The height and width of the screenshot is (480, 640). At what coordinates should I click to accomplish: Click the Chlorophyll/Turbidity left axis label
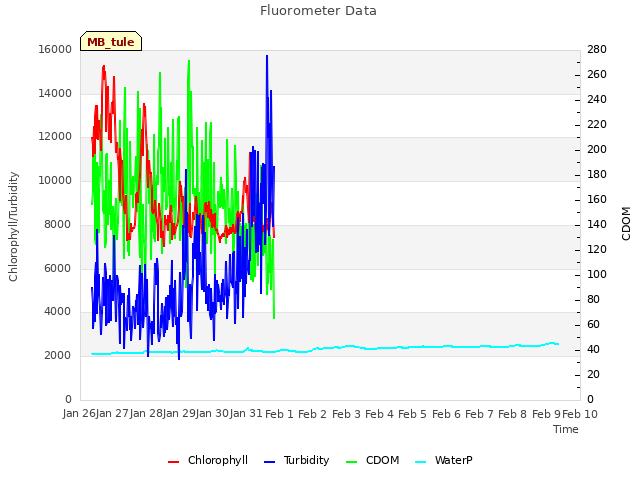tap(13, 227)
